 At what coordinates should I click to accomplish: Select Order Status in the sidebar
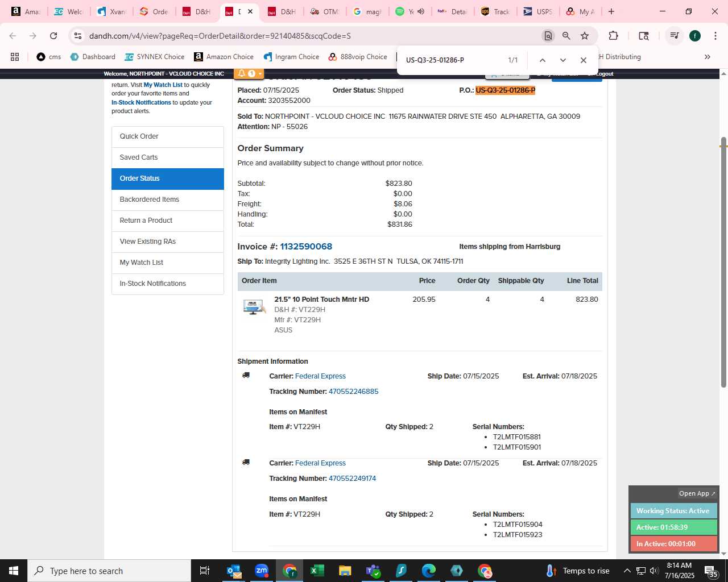pyautogui.click(x=168, y=178)
